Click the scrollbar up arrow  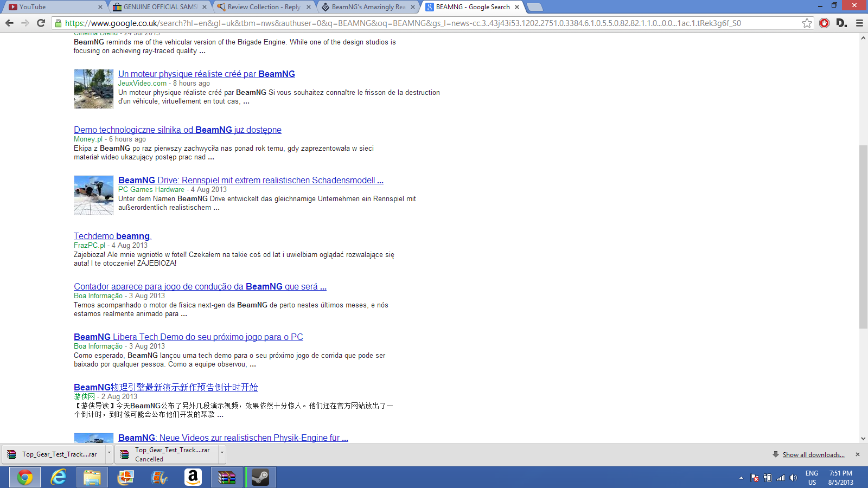tap(863, 38)
